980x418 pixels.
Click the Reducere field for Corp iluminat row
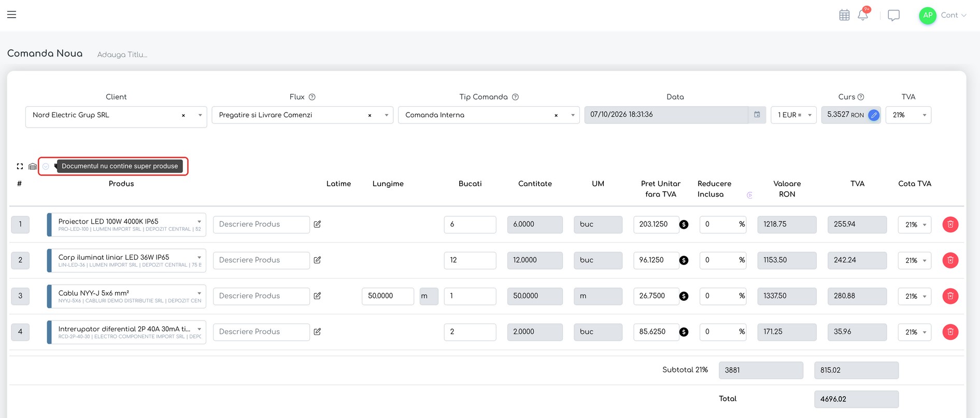point(722,260)
